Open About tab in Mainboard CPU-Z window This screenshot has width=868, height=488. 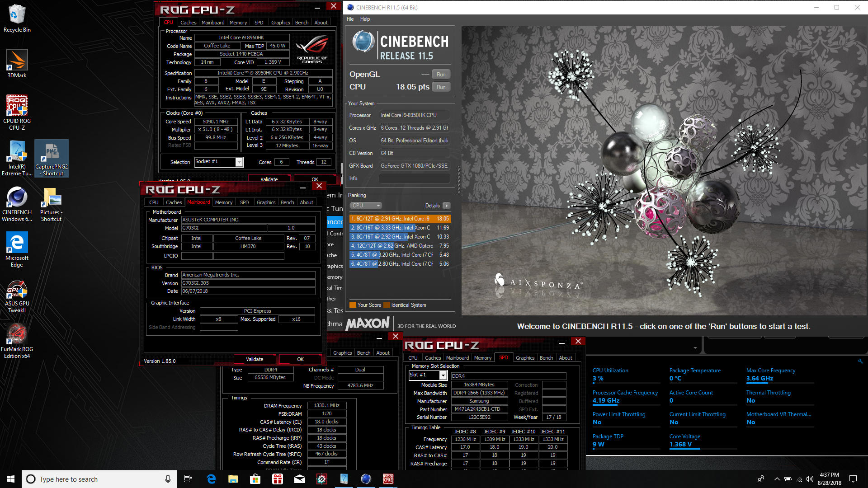click(307, 202)
